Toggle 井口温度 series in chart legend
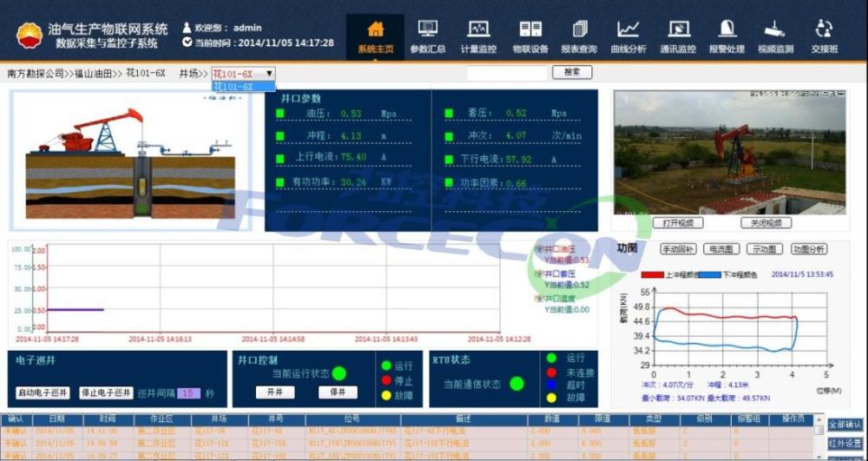 coord(556,299)
